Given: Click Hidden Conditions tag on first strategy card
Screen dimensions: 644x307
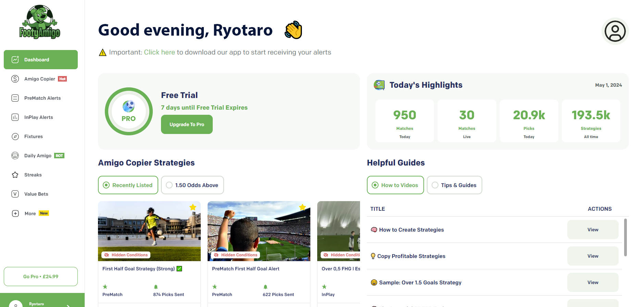Looking at the screenshot, I should [x=126, y=255].
